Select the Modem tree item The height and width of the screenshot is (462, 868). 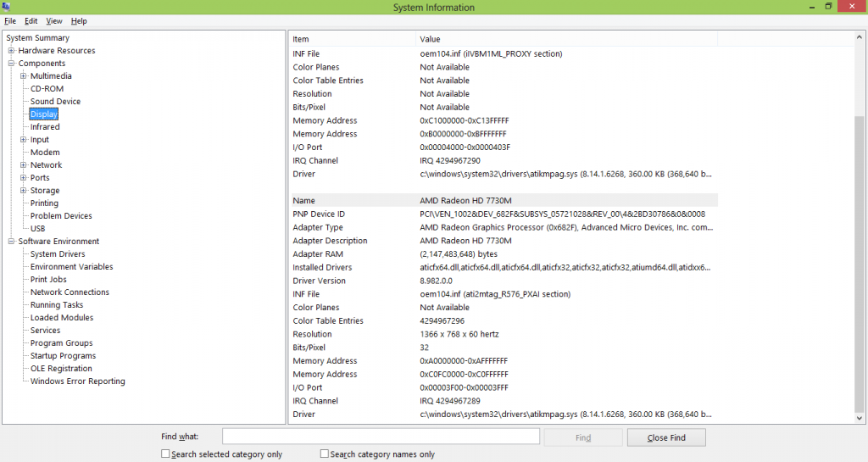pos(45,152)
